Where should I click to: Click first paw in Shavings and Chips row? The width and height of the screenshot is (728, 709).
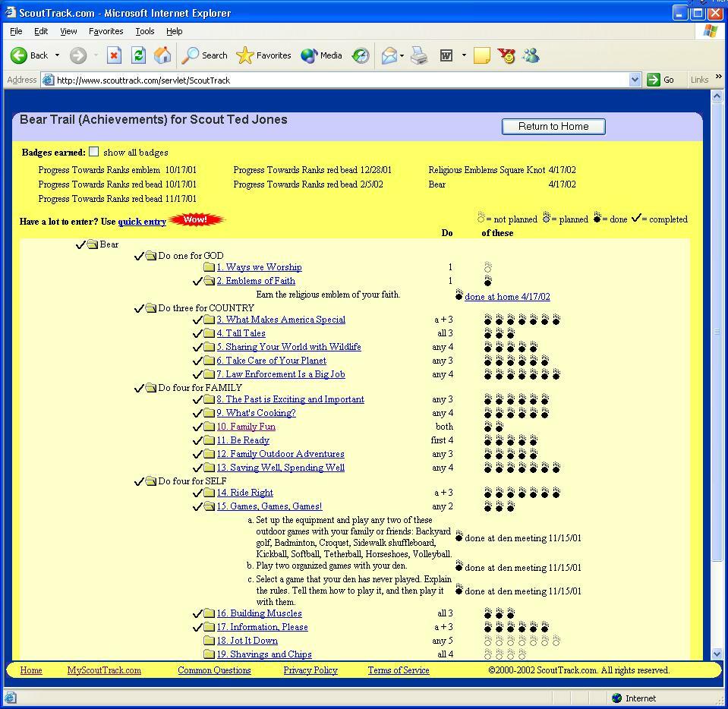[488, 654]
